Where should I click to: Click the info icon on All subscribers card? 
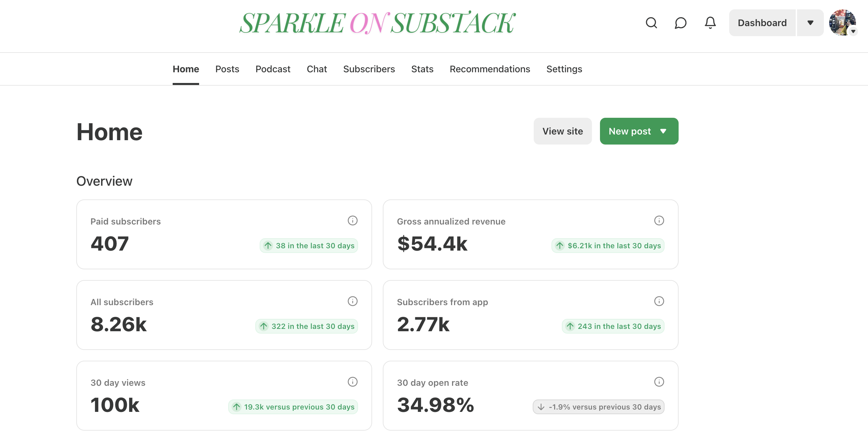click(x=352, y=301)
